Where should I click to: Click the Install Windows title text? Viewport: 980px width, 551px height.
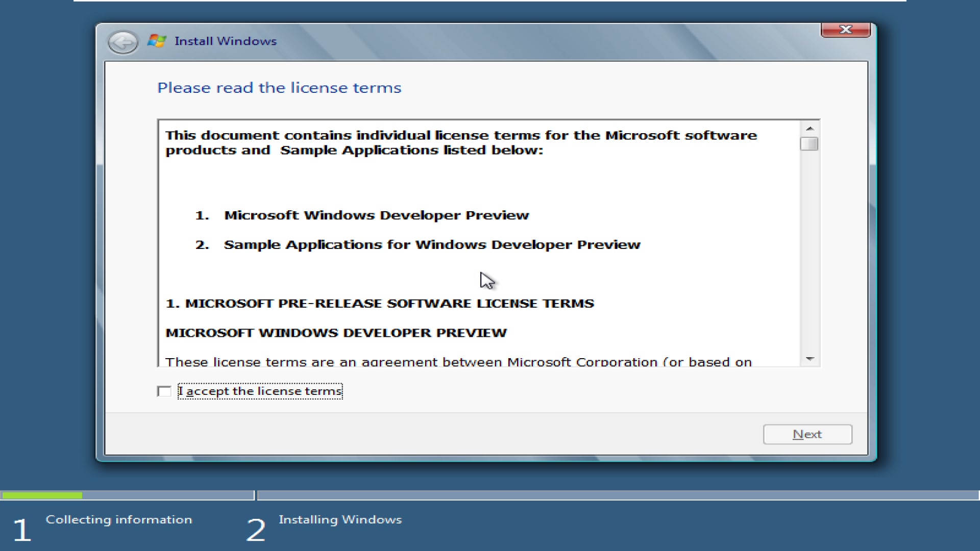coord(225,41)
